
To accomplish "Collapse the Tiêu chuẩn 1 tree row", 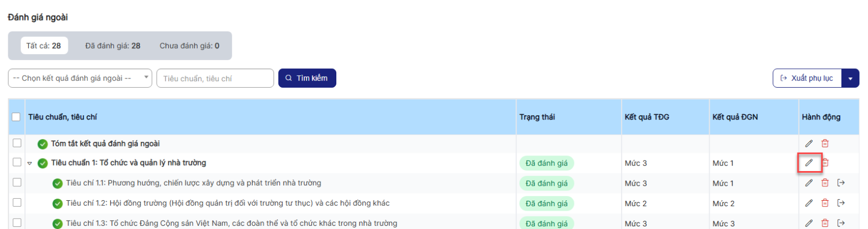I will [x=30, y=163].
